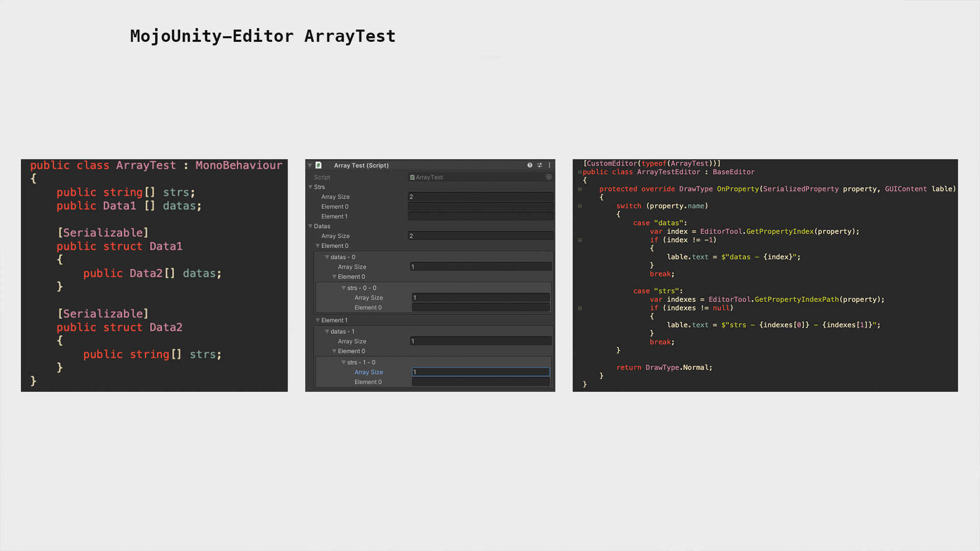Fold the OnProperty method code region
Screen dimensions: 980x551
(x=580, y=189)
